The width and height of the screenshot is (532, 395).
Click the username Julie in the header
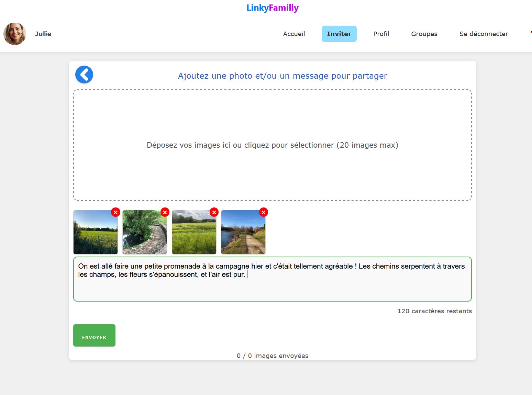(43, 34)
